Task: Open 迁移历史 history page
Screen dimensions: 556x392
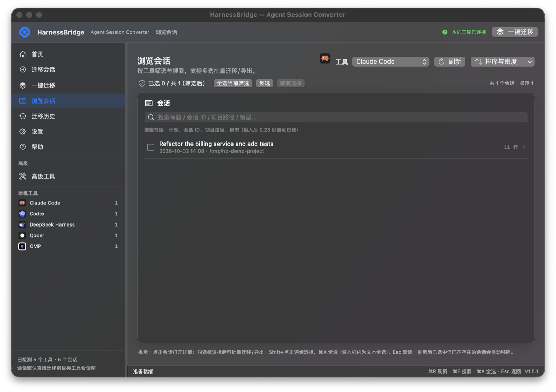Action: [x=68, y=116]
